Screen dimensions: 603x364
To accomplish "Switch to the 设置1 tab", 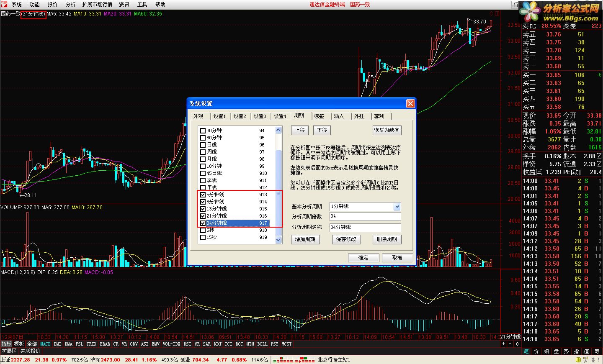I will click(219, 116).
